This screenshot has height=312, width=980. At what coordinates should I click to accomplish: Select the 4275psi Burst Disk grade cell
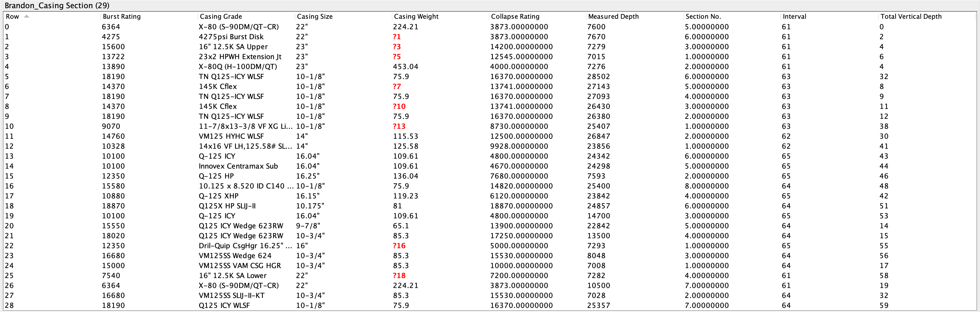pyautogui.click(x=231, y=37)
